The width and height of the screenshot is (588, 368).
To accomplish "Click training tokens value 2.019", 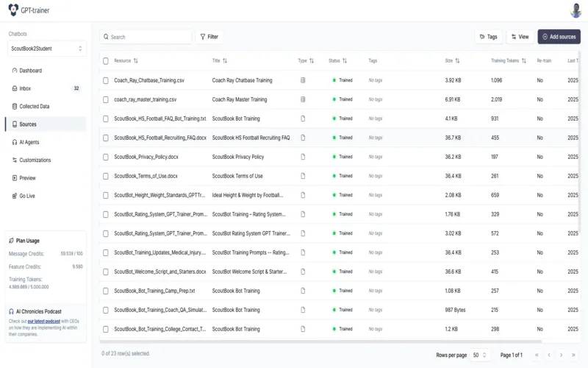I will click(x=497, y=99).
